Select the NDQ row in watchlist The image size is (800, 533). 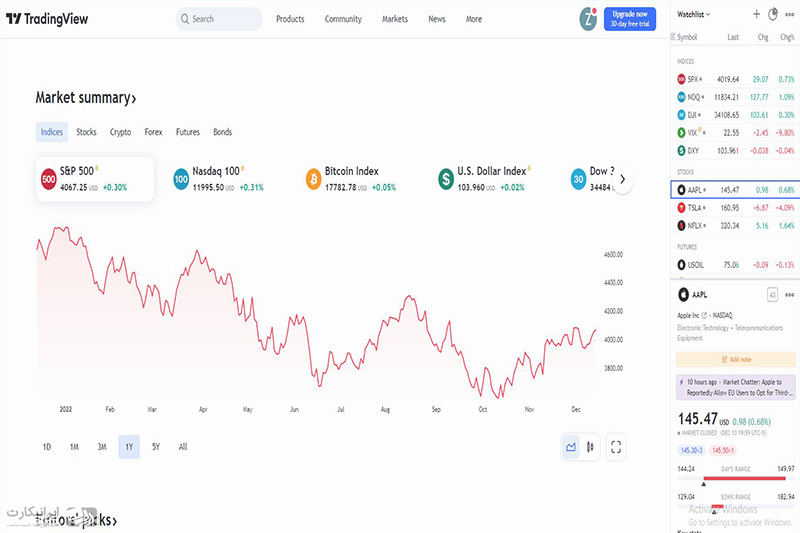[x=735, y=97]
